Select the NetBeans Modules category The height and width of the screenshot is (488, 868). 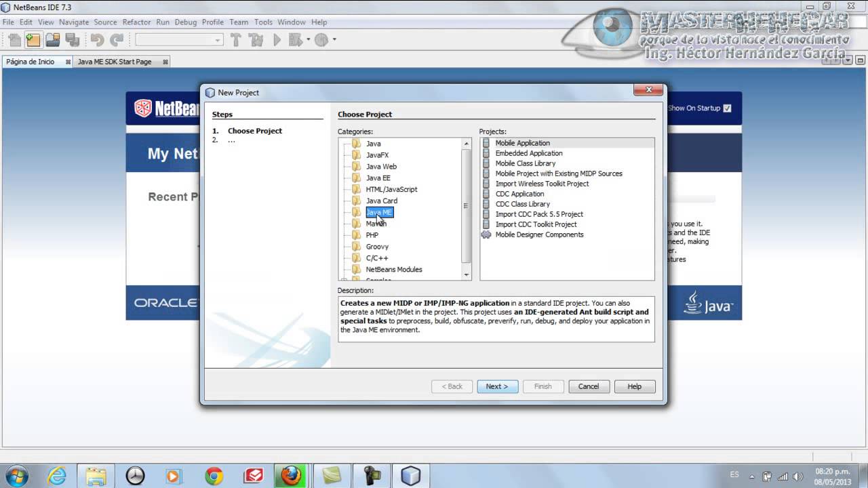point(394,270)
